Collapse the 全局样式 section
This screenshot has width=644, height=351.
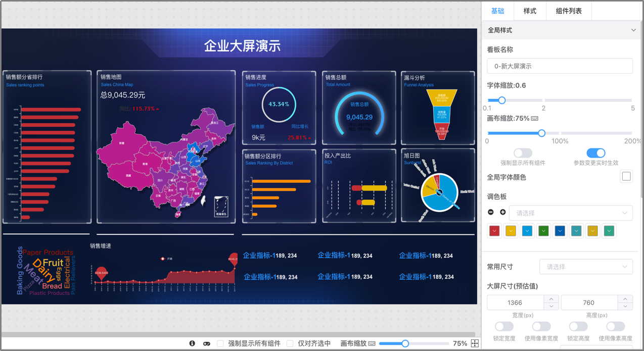coord(562,30)
